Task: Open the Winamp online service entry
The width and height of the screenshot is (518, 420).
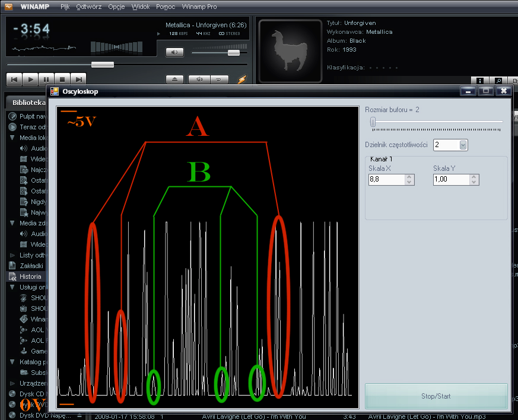Action: [x=33, y=319]
